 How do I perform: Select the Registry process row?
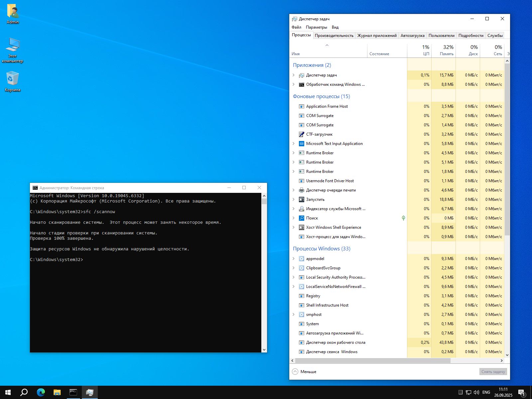[x=313, y=296]
